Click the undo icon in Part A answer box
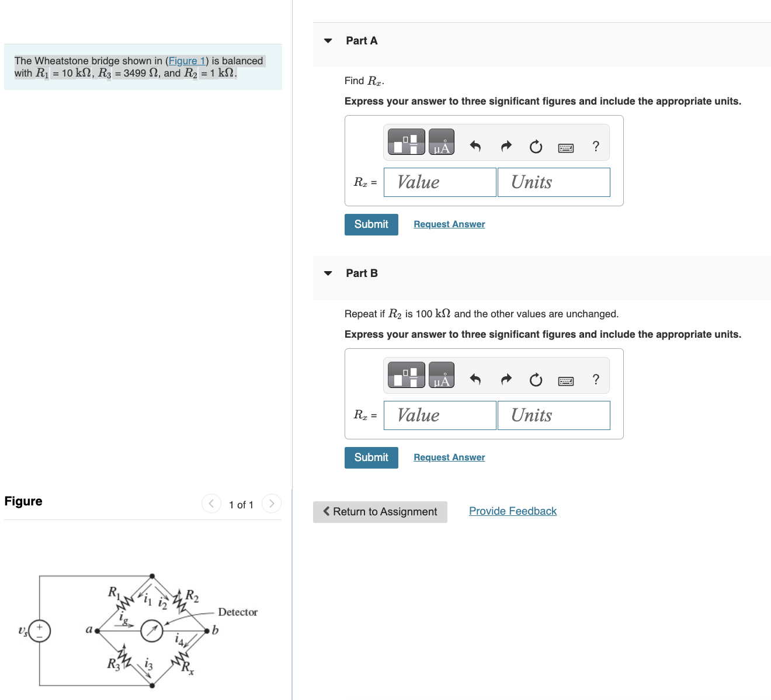Screen dimensions: 771x700 point(475,147)
